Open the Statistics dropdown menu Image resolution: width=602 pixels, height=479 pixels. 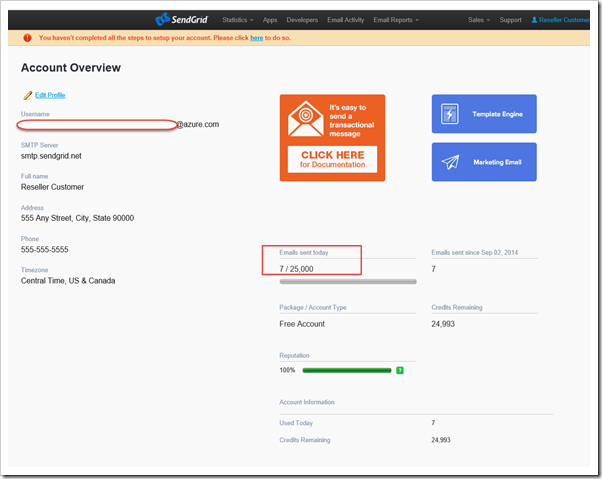[238, 20]
